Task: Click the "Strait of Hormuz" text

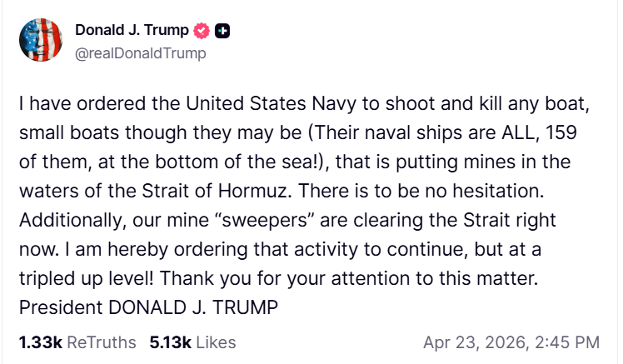Action: 229,191
